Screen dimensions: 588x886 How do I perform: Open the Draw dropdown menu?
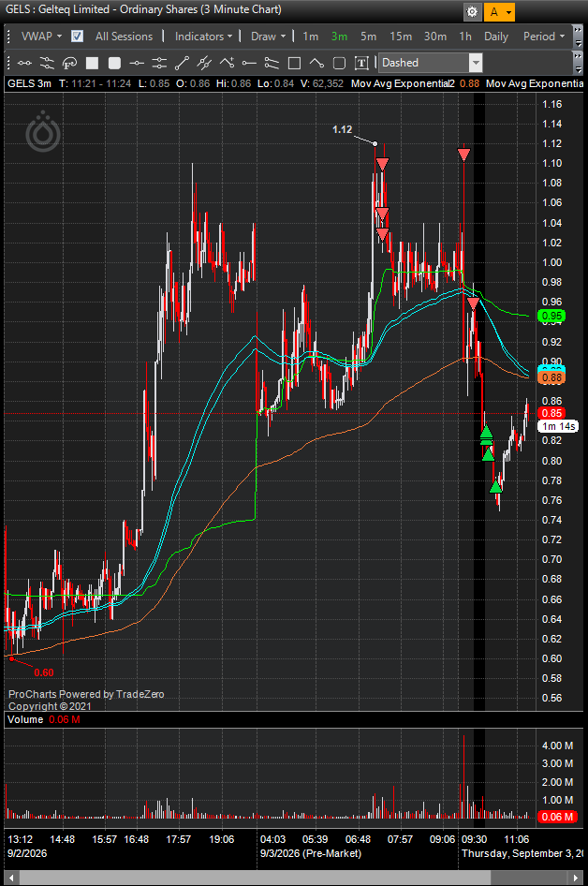[x=269, y=37]
